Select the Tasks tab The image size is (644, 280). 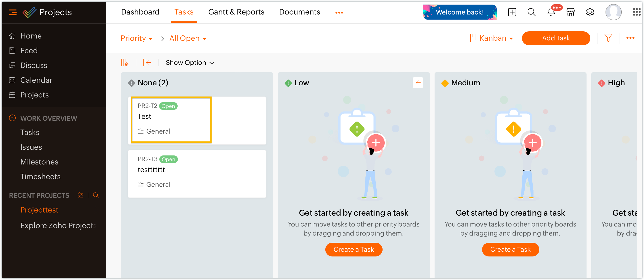[x=184, y=12]
